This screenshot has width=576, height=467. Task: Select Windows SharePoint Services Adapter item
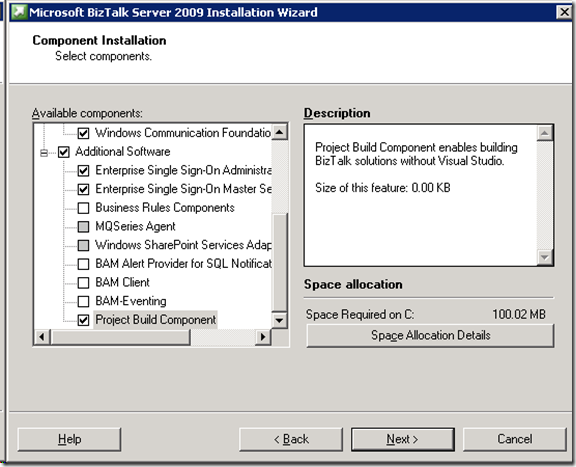183,245
